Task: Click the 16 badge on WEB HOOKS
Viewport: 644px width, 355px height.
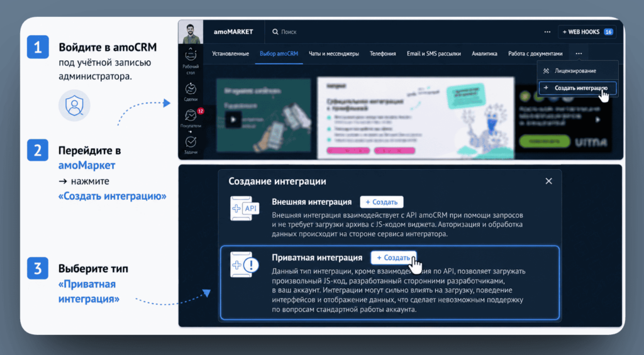Action: coord(609,32)
